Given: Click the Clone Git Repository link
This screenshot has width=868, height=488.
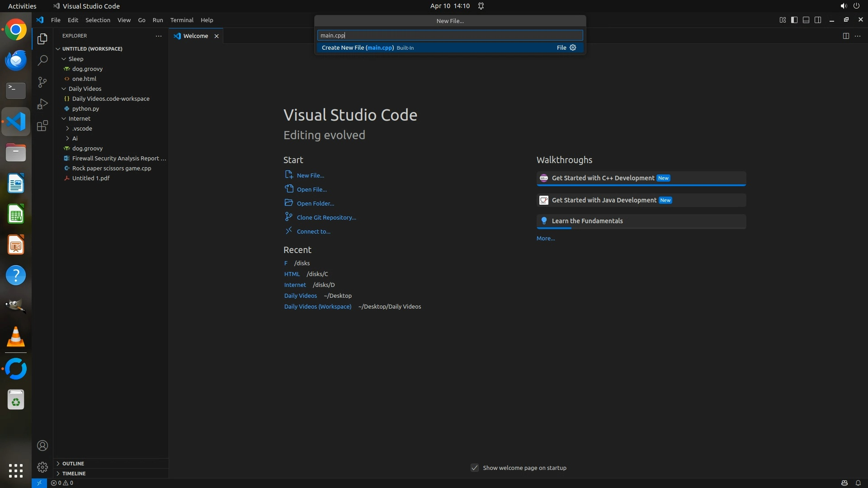Looking at the screenshot, I should click(x=326, y=217).
